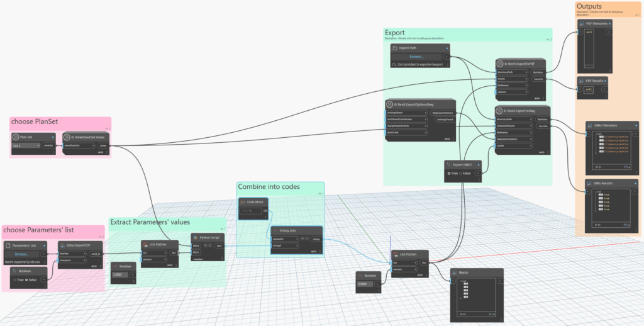Collapse the Export group

(548, 40)
